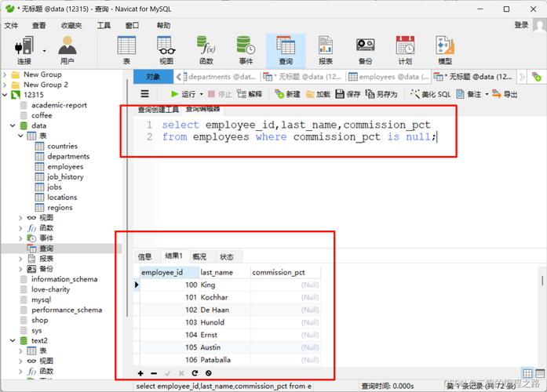The width and height of the screenshot is (547, 392).
Task: Collapse the 12315 connection node
Action: tap(5, 95)
